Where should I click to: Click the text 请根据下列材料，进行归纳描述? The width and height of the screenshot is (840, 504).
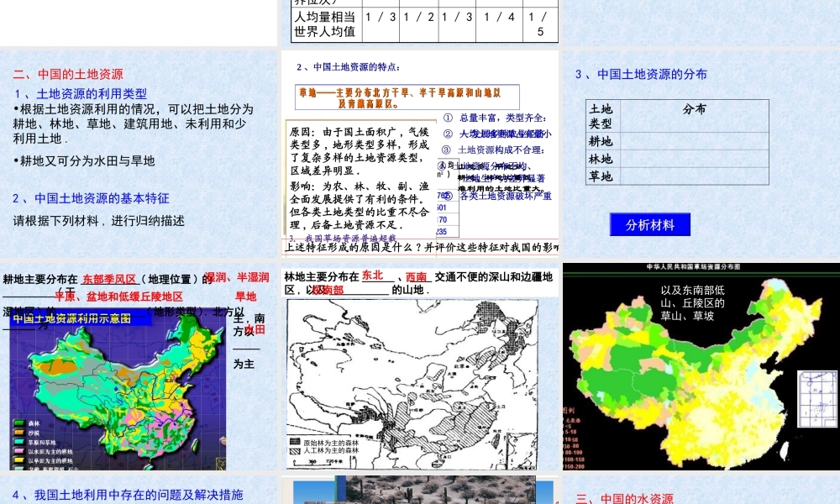tap(98, 221)
